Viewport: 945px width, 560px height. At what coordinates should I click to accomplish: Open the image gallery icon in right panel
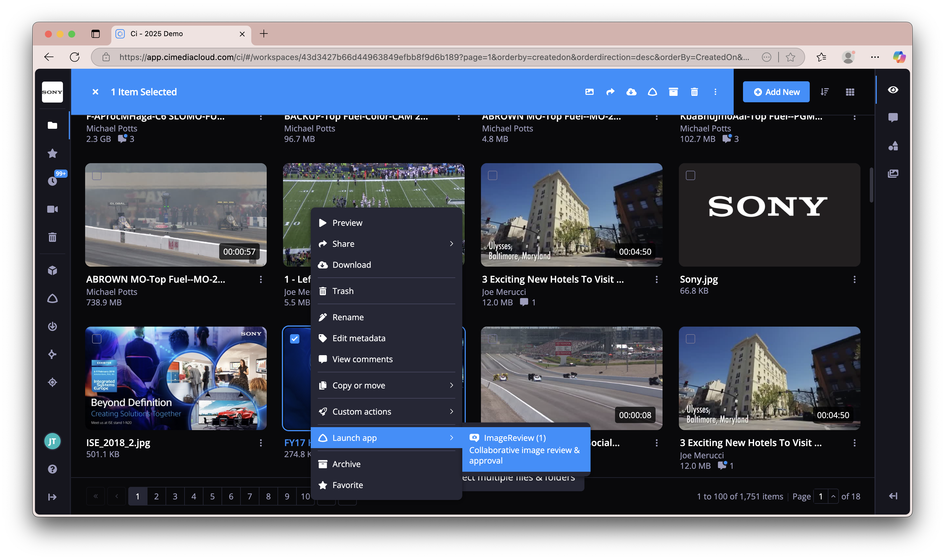[893, 174]
